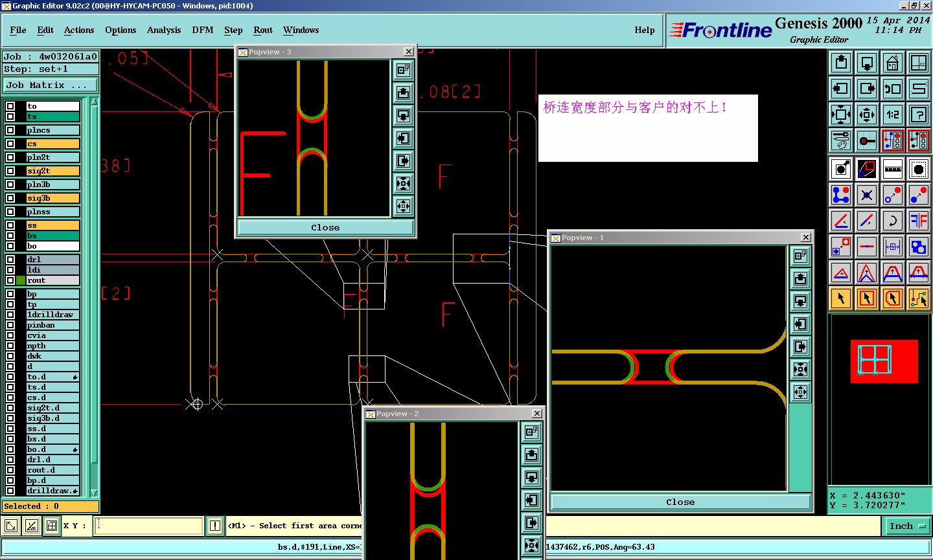This screenshot has width=933, height=560.
Task: Check the box for layer '1drilldraw'
Action: point(10,315)
